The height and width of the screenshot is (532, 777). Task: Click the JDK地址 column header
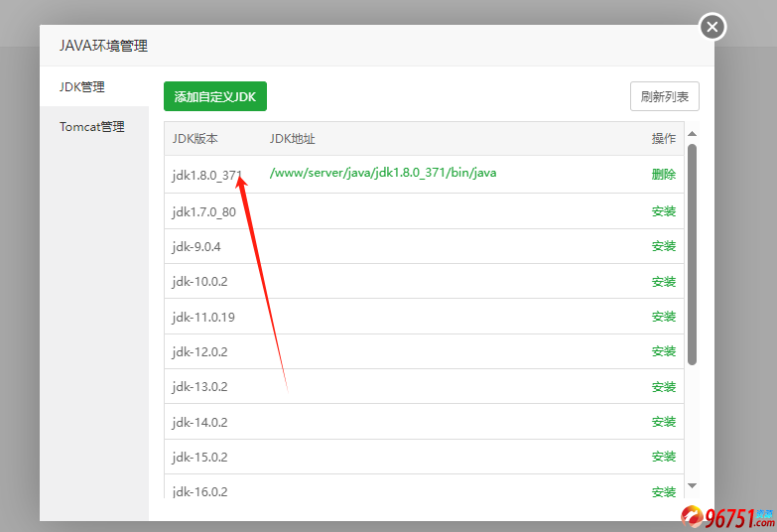(x=292, y=139)
